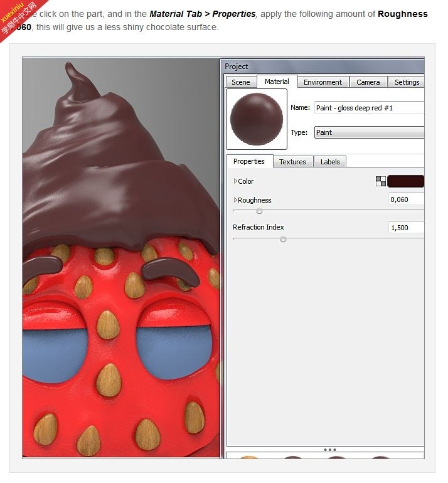
Task: Open the Labels sub-tab
Action: 330,162
